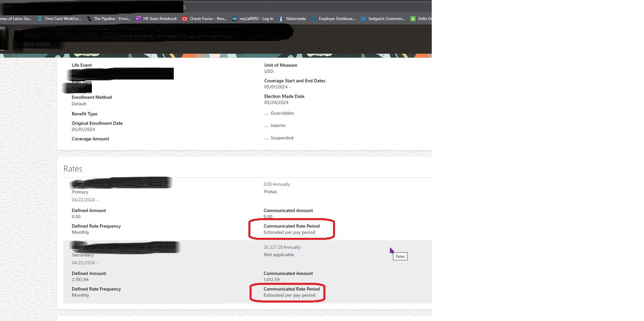Click "Defined Rate Frequency" in the Secondary rate
The image size is (644, 321).
(96, 289)
